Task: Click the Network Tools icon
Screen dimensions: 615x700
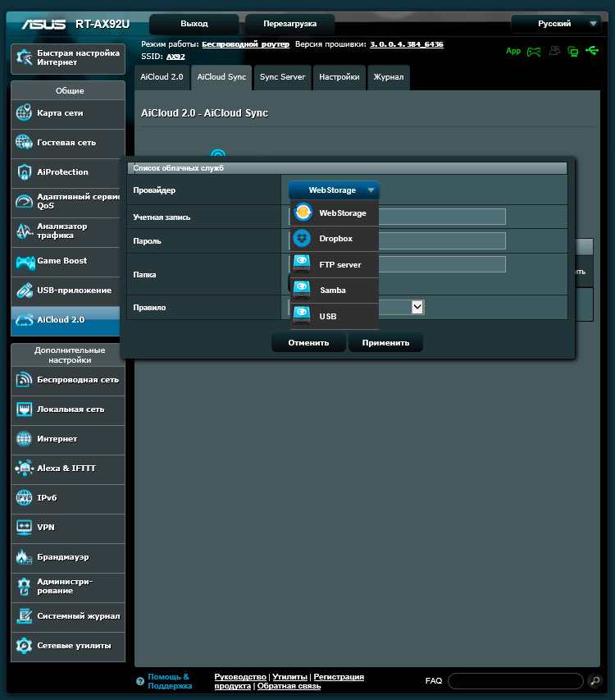Action: pyautogui.click(x=24, y=645)
